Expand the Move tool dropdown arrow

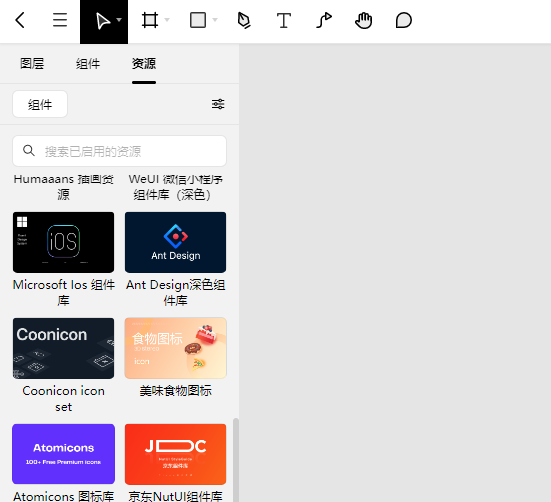point(119,20)
